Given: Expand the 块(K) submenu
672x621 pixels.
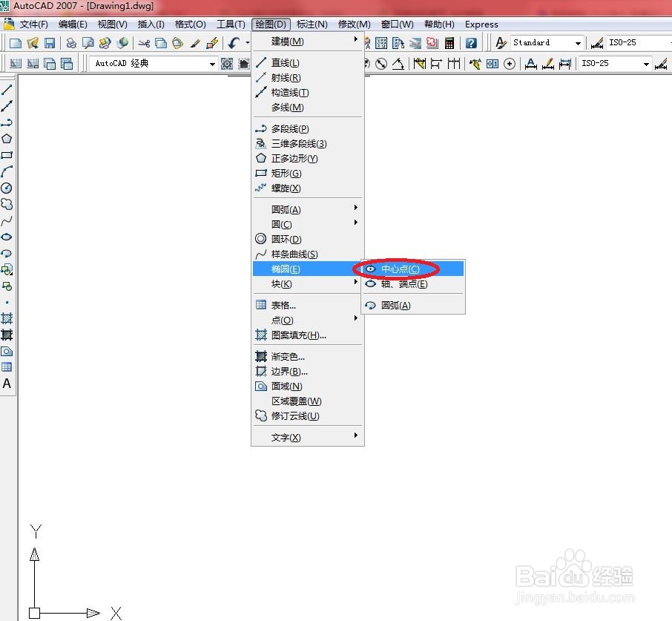Looking at the screenshot, I should point(308,284).
